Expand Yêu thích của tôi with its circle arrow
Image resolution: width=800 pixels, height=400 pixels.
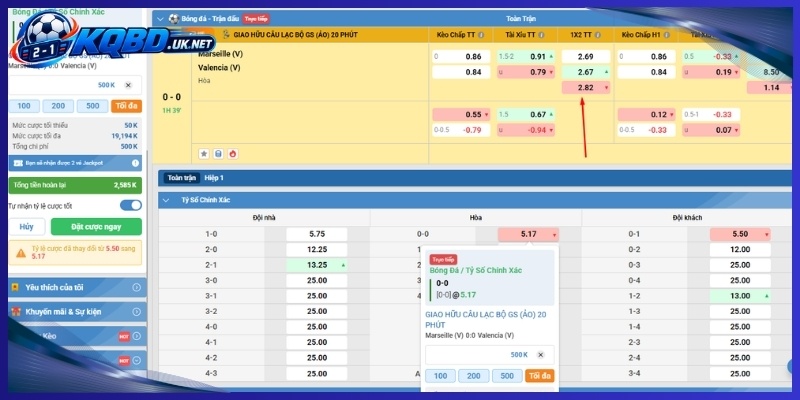[136, 287]
